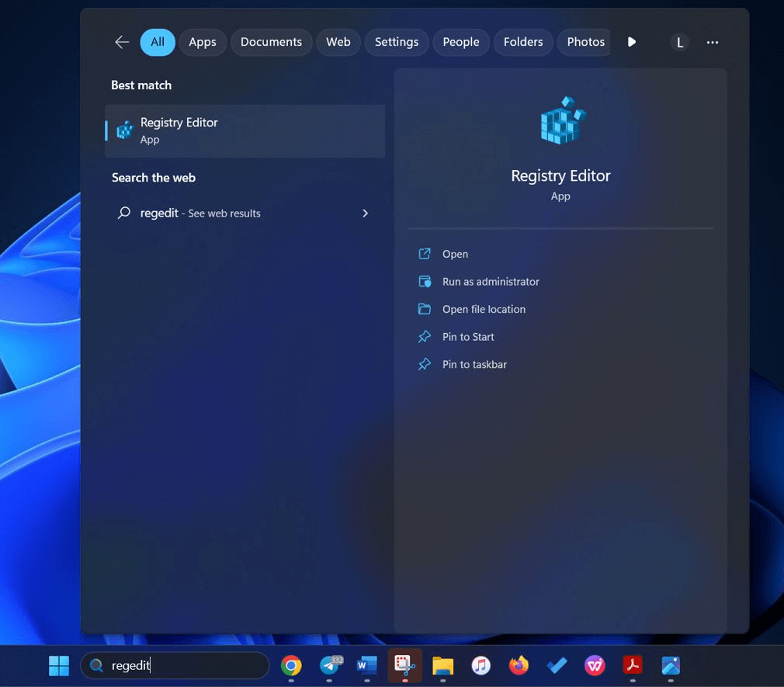The width and height of the screenshot is (784, 687).
Task: Open Registry Editor from the details pane
Action: point(455,254)
